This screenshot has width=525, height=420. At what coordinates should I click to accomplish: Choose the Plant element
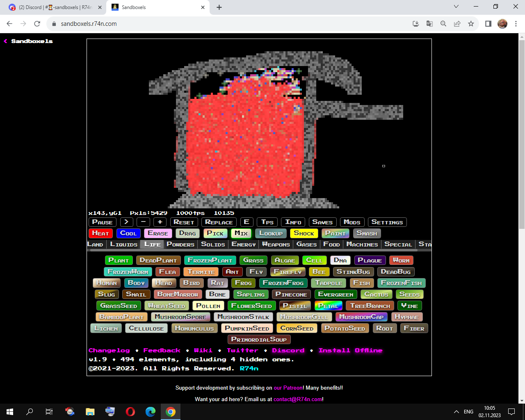(x=119, y=260)
